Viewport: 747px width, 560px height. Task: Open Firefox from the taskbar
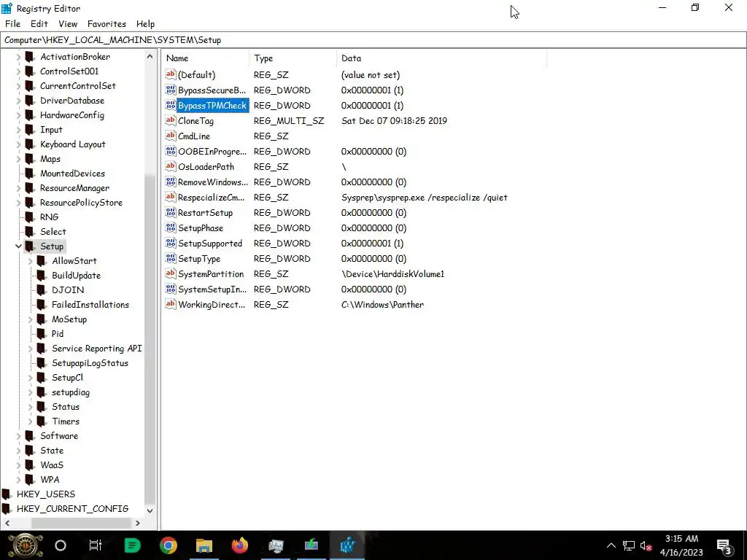240,545
